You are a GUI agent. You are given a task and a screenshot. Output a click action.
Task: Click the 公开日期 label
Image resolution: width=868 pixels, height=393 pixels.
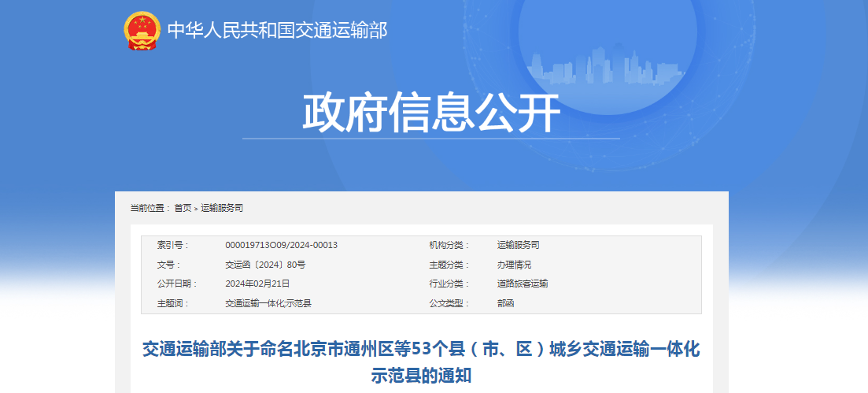tap(177, 284)
